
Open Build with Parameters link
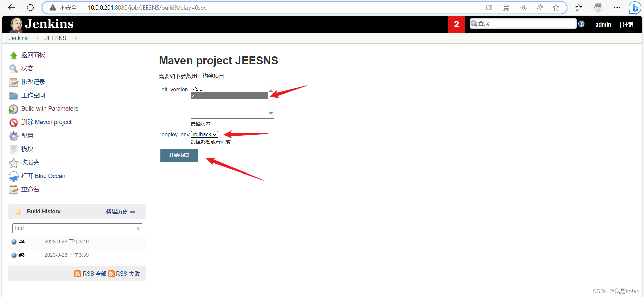tap(50, 109)
